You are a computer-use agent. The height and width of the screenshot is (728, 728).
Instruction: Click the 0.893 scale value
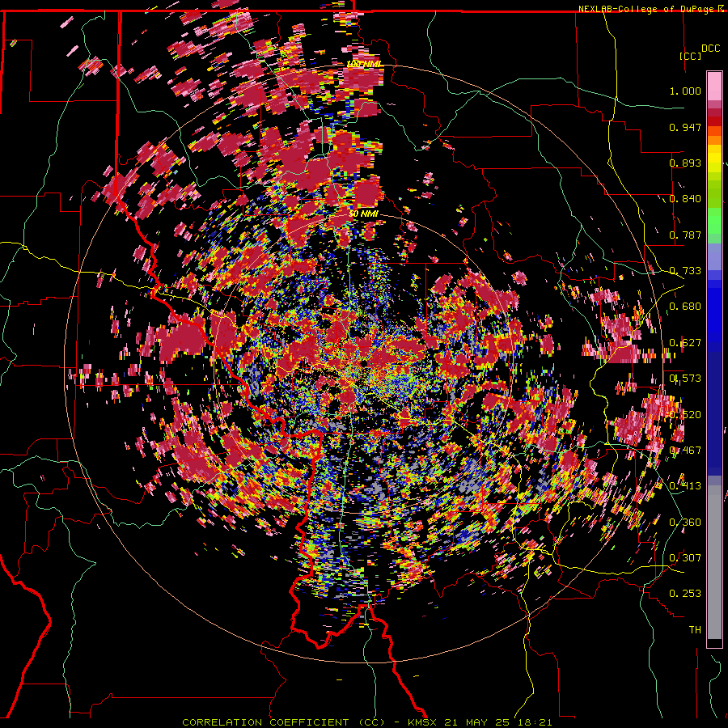pyautogui.click(x=685, y=163)
